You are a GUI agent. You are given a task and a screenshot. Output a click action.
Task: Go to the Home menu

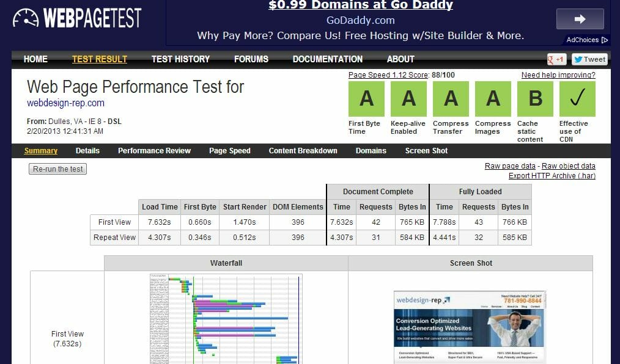point(35,59)
